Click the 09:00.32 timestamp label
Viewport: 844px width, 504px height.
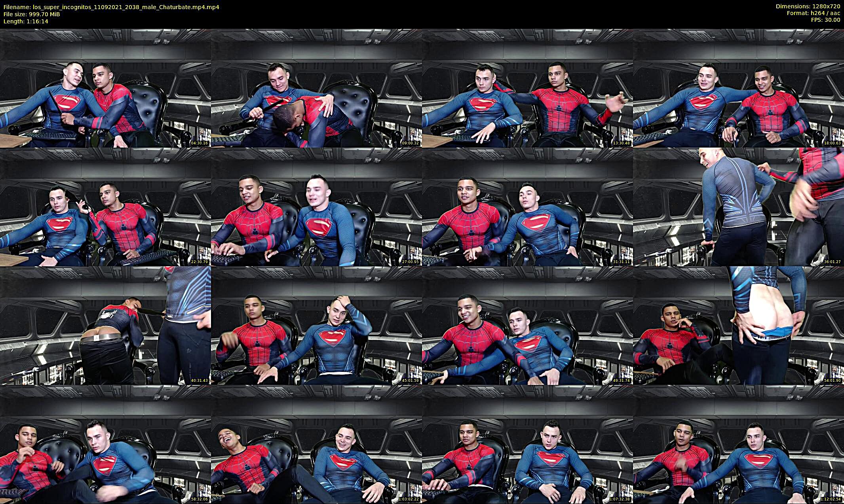pyautogui.click(x=411, y=143)
